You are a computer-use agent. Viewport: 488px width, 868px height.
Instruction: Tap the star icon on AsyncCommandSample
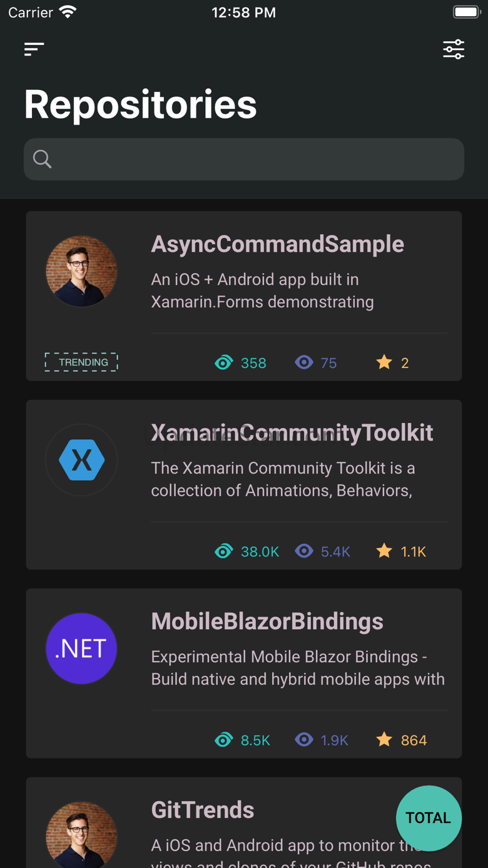384,362
